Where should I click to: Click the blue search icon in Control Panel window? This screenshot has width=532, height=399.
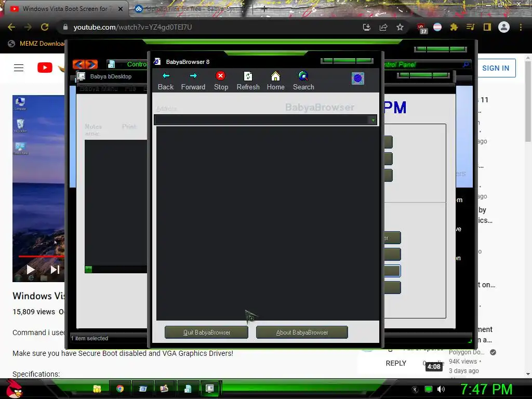(x=466, y=64)
